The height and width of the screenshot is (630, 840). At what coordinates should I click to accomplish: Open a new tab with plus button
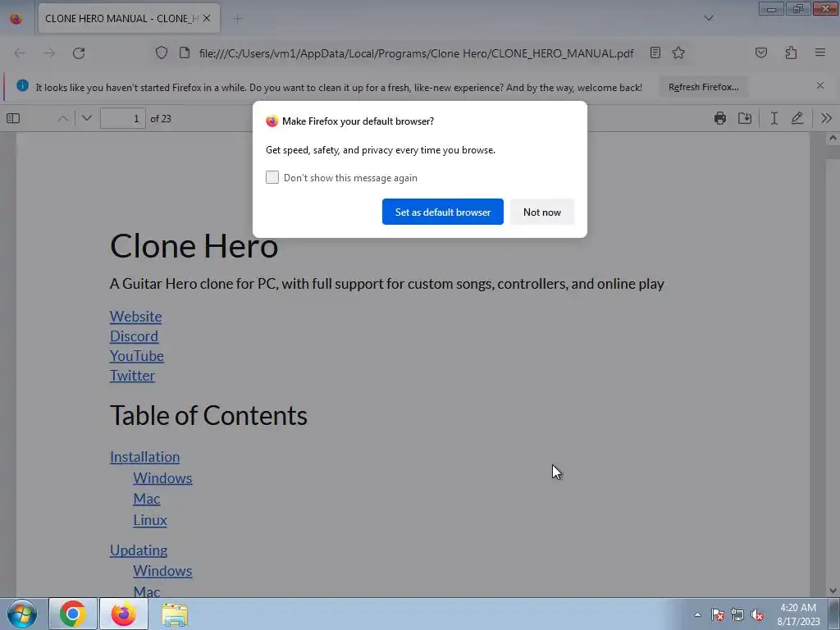(x=237, y=19)
